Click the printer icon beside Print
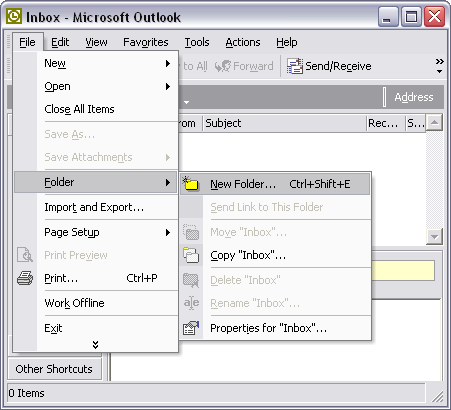Viewport: 451px width, 410px height. pos(25,278)
